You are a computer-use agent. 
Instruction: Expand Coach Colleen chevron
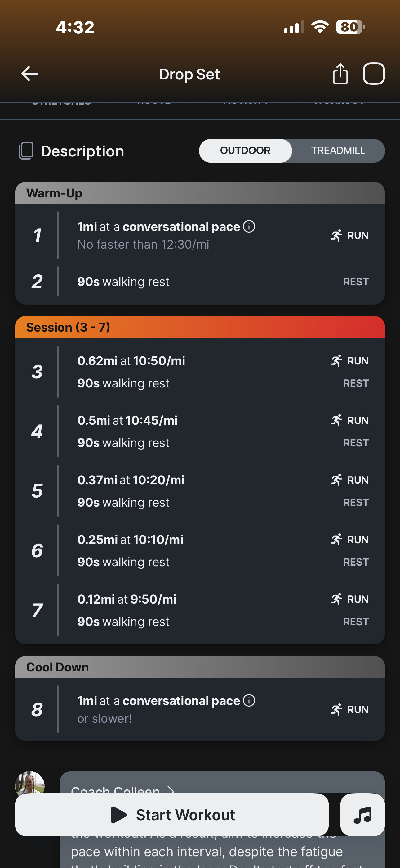[x=171, y=790]
